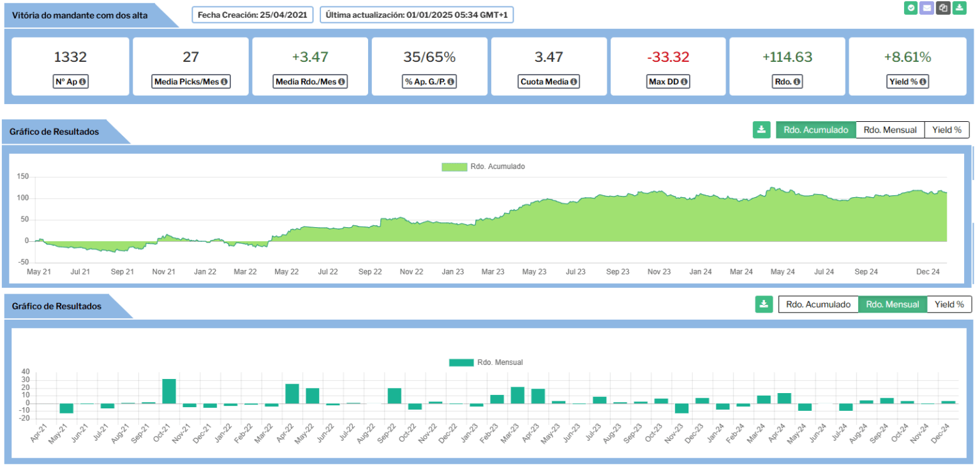Toggle Rdo. Mensual legend series in bottom chart
This screenshot has height=469, width=980.
[486, 362]
